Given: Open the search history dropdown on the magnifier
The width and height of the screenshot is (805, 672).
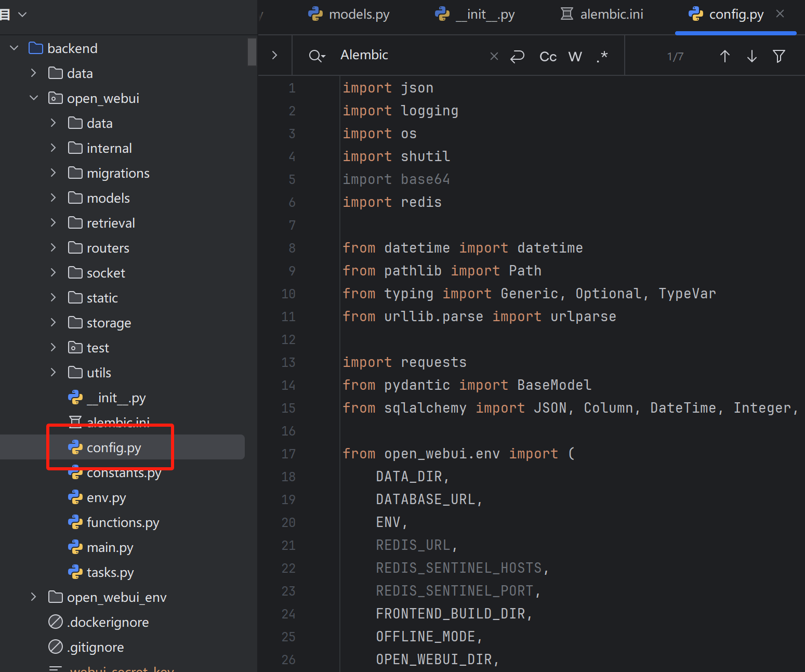Looking at the screenshot, I should (x=317, y=56).
